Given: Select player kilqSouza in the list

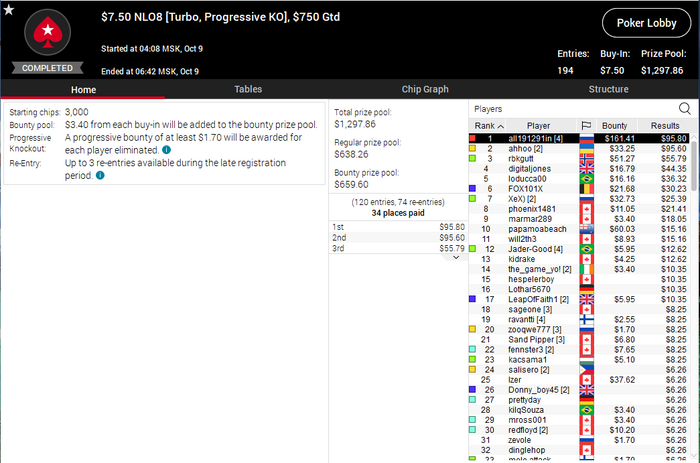Looking at the screenshot, I should click(x=579, y=410).
